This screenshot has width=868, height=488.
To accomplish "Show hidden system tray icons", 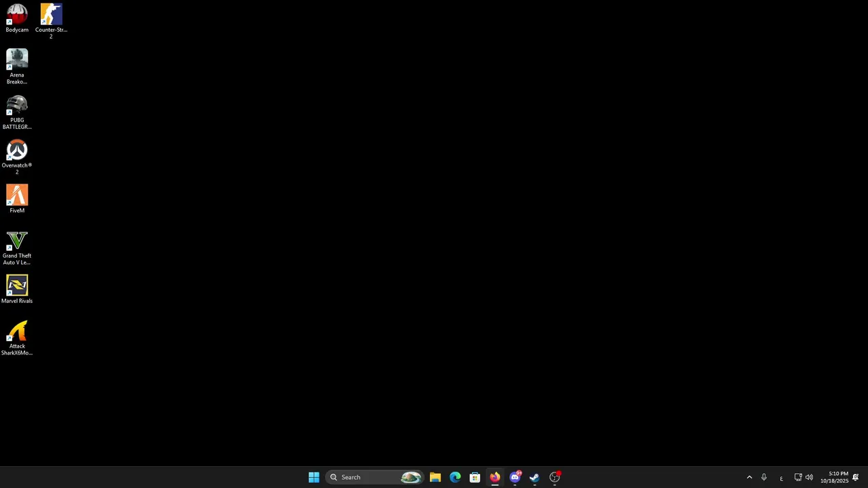I will (749, 477).
